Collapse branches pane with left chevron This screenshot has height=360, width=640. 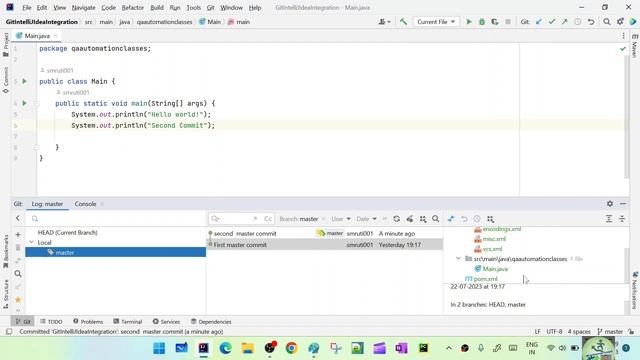point(18,218)
